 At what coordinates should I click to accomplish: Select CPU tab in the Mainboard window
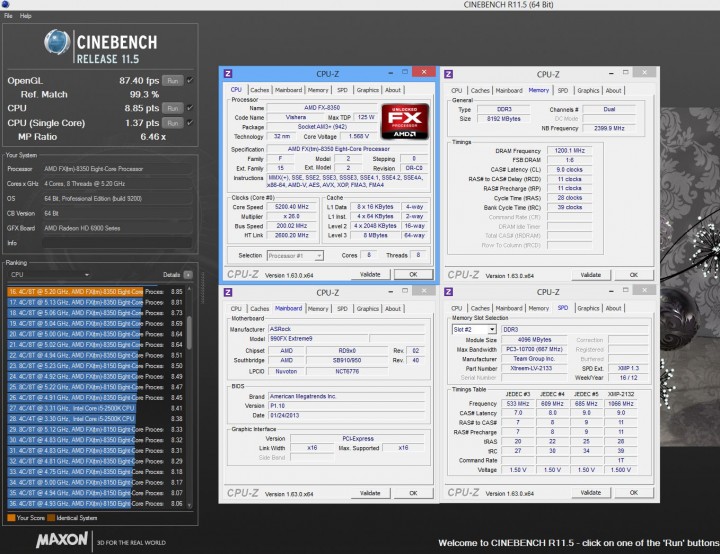pos(236,309)
